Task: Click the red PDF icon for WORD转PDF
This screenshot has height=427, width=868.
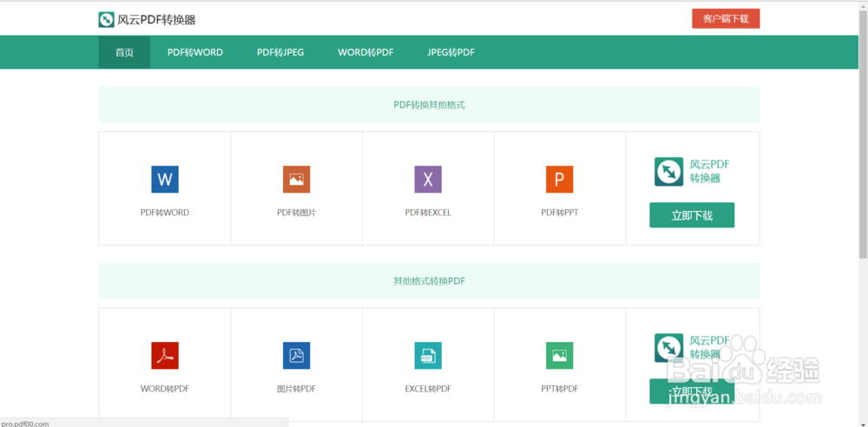Action: coord(165,356)
